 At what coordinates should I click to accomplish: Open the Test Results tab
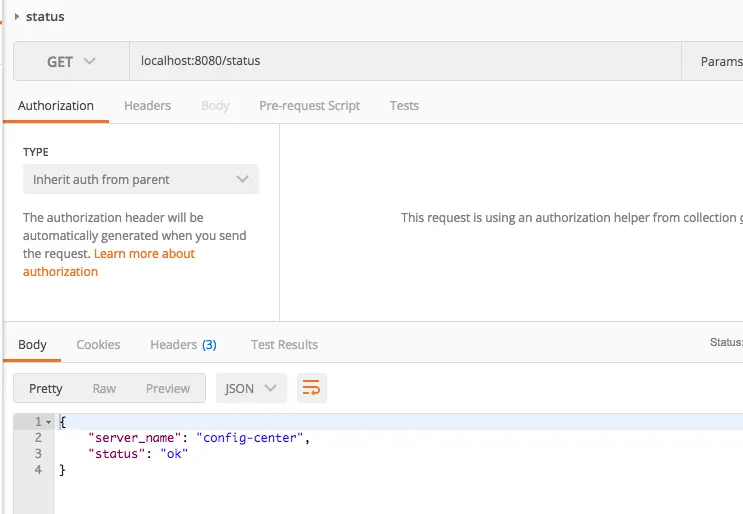click(x=284, y=344)
